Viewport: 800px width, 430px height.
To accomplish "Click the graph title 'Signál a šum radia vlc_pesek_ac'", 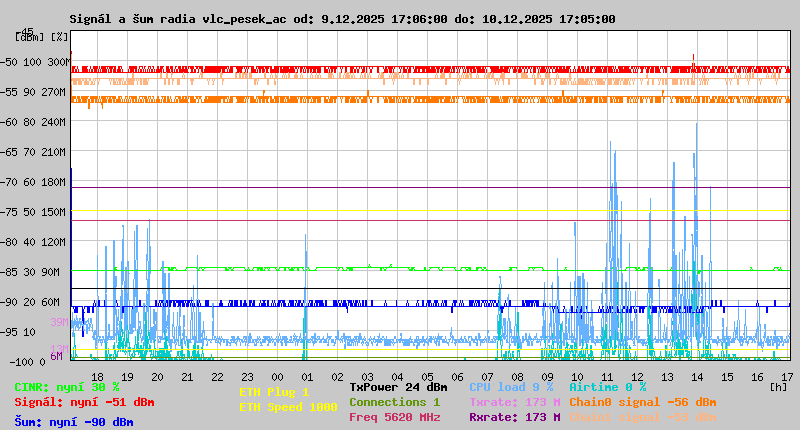I will (178, 19).
